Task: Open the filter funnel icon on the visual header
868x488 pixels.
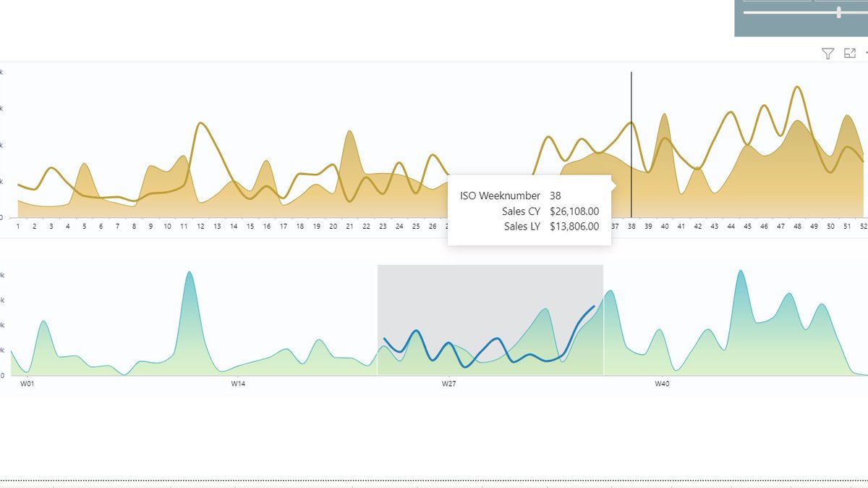Action: (x=827, y=53)
